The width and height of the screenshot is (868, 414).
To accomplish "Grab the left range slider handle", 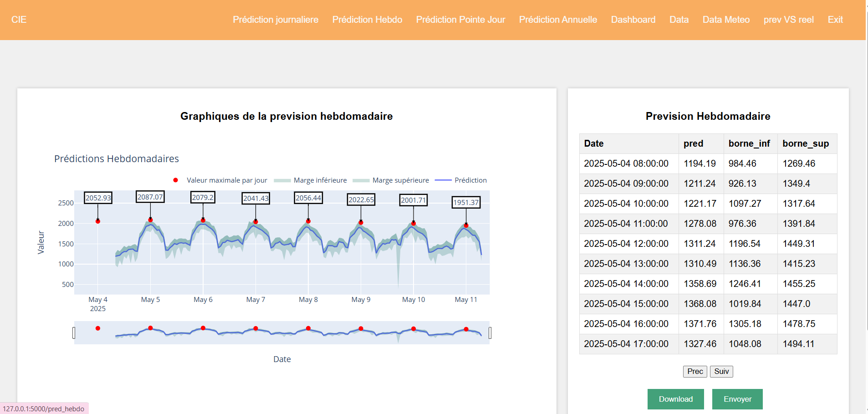I will 74,333.
